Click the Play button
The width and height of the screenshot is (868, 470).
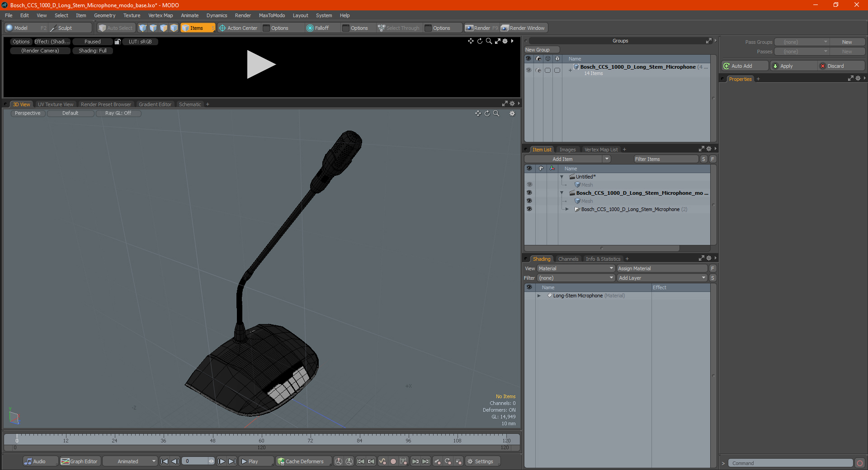point(256,461)
